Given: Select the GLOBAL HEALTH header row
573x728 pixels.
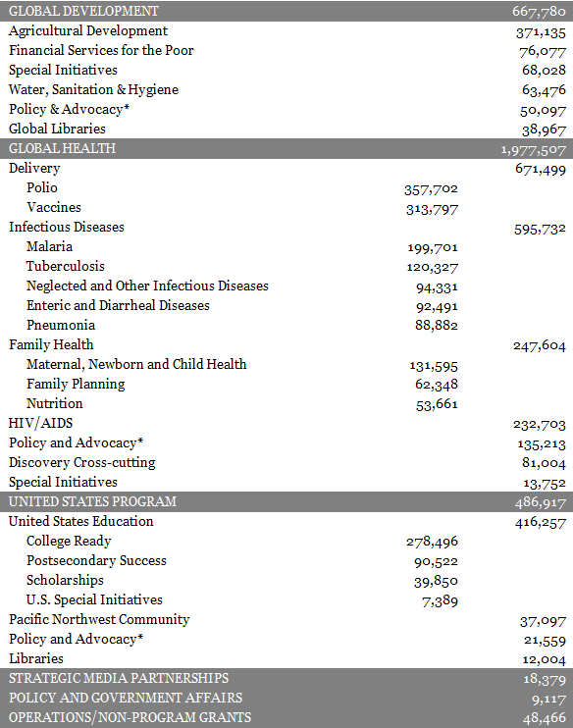Looking at the screenshot, I should (x=286, y=148).
